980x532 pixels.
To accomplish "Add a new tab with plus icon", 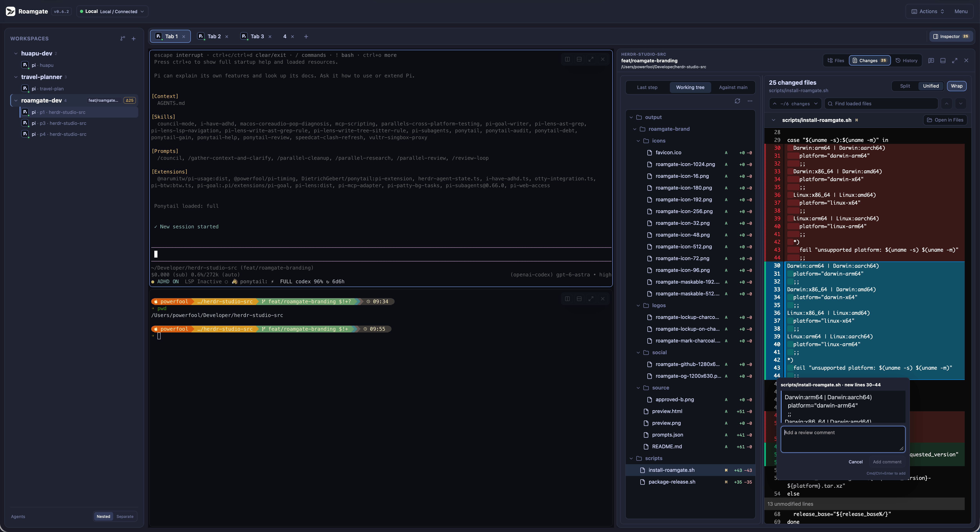I will (306, 36).
